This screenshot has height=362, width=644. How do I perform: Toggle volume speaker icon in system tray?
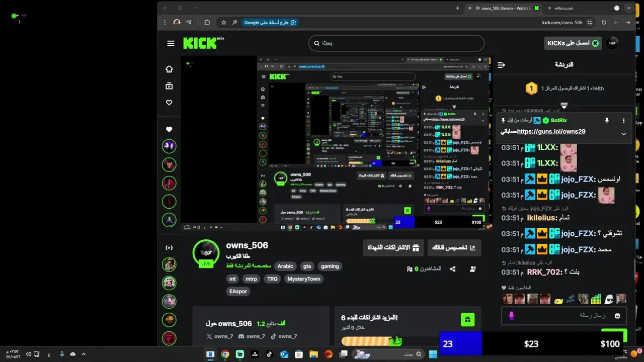[28, 354]
